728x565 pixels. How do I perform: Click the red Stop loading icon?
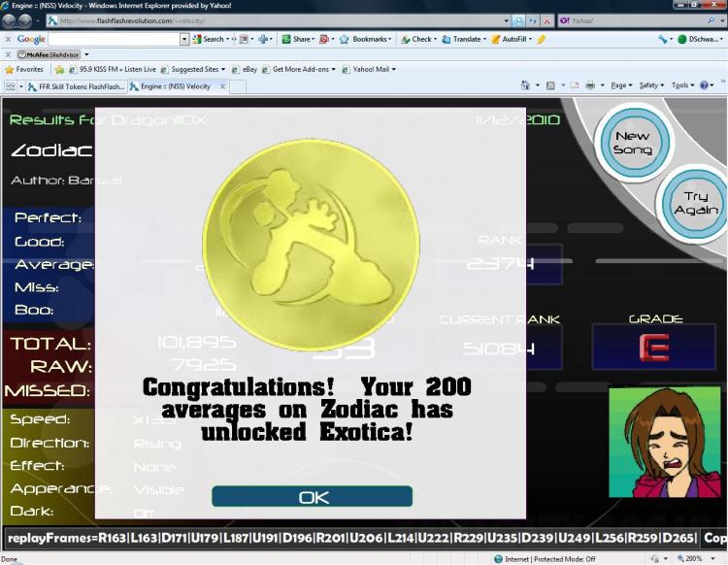[547, 21]
